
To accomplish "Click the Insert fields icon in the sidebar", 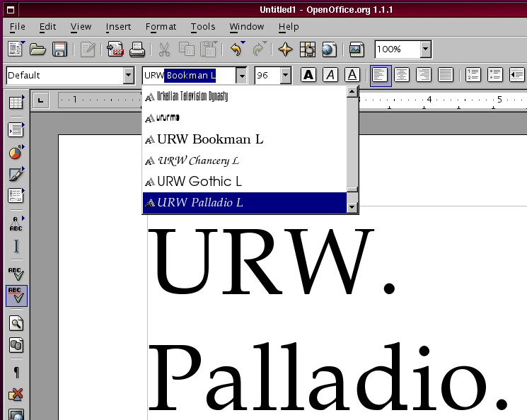I will [x=16, y=130].
